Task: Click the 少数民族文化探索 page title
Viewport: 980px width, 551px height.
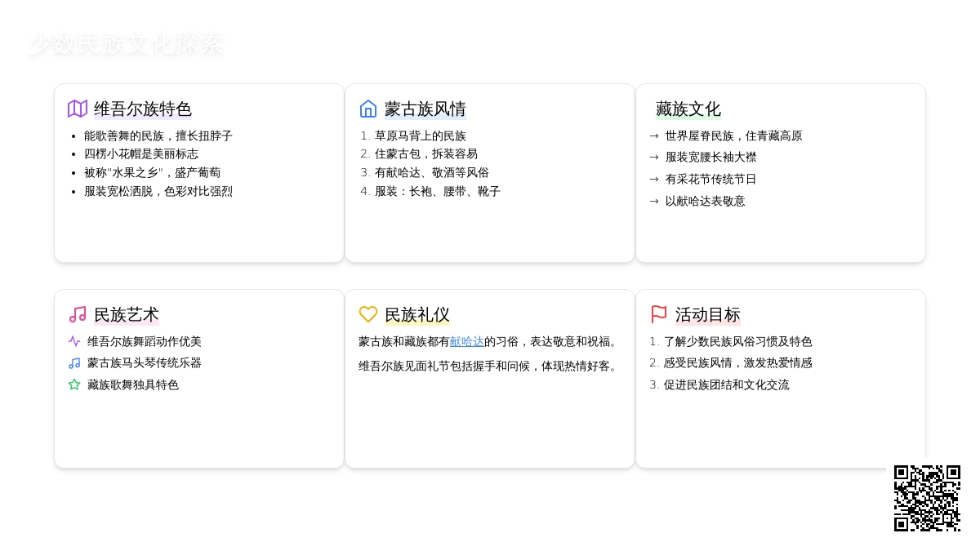Action: (126, 44)
